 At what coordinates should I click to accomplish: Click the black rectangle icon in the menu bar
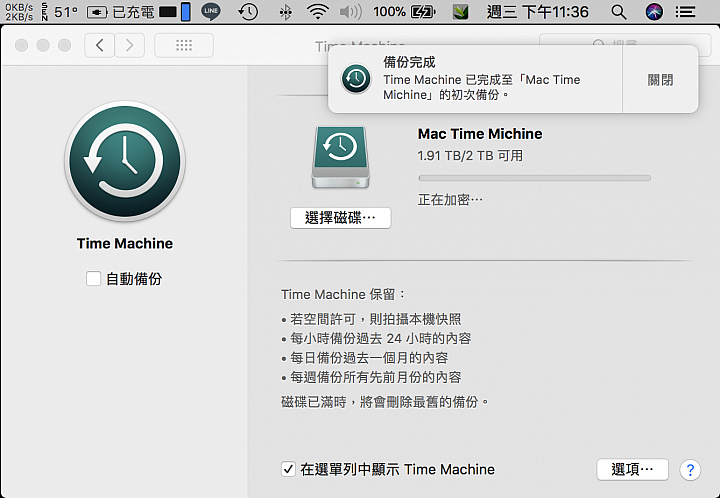(168, 12)
